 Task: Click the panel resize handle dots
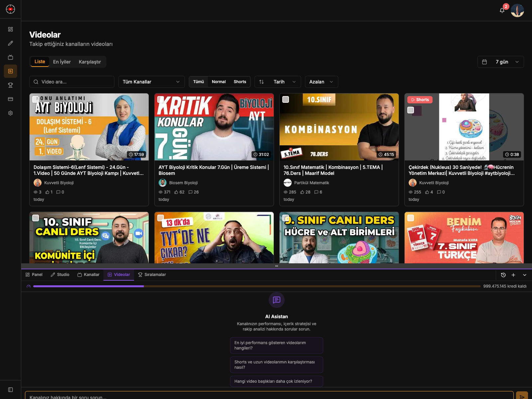point(277,266)
